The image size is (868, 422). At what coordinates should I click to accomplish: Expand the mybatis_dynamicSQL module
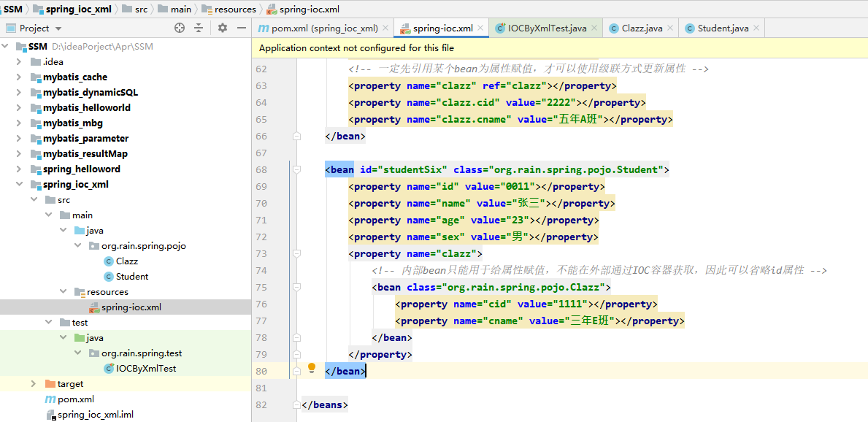19,93
